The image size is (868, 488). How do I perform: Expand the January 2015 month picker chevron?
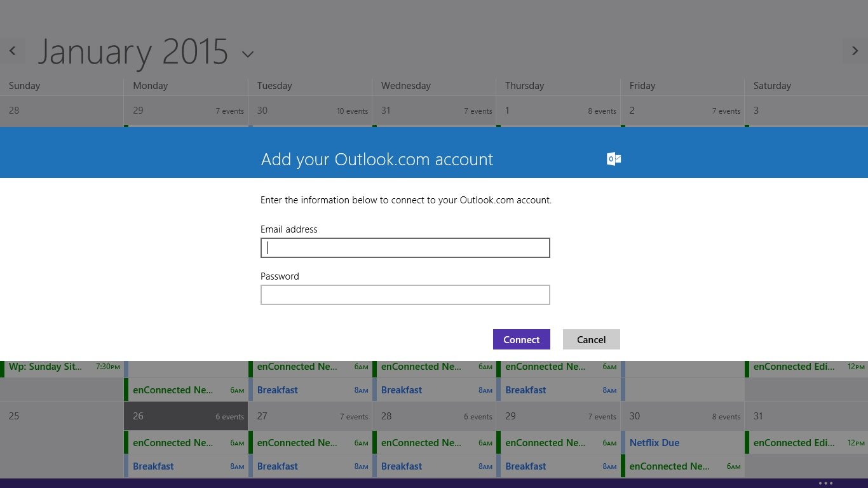[248, 54]
